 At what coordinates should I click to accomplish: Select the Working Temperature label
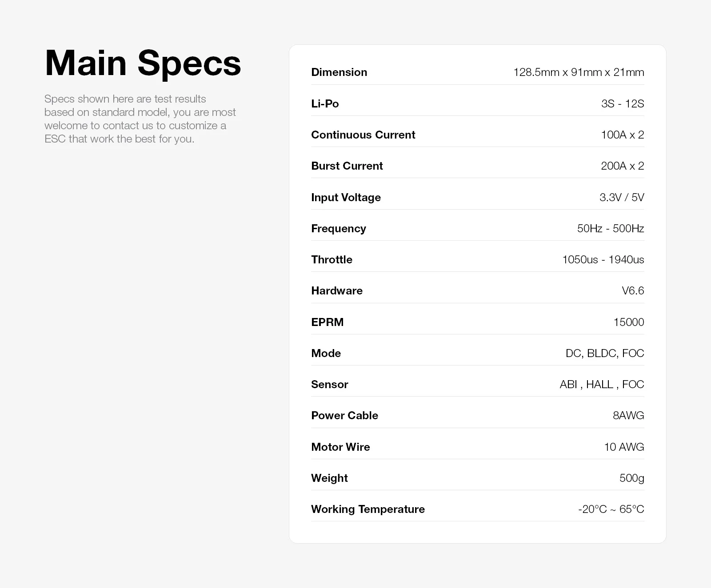[368, 509]
